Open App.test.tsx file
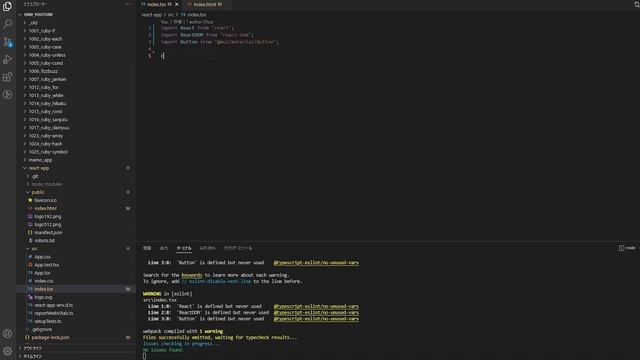Viewport: 640px width, 360px height. point(47,265)
